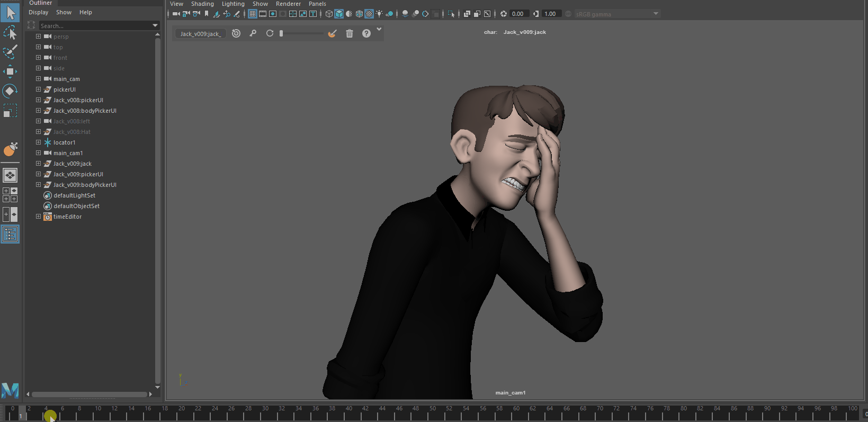Select the arrow Select tool
The width and height of the screenshot is (868, 422).
click(10, 13)
